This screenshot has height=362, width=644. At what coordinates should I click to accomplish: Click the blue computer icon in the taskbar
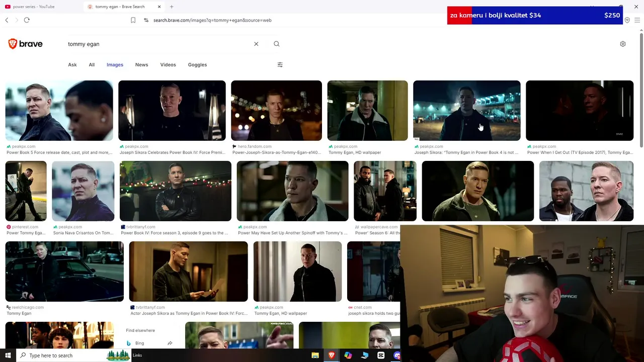pos(365,355)
